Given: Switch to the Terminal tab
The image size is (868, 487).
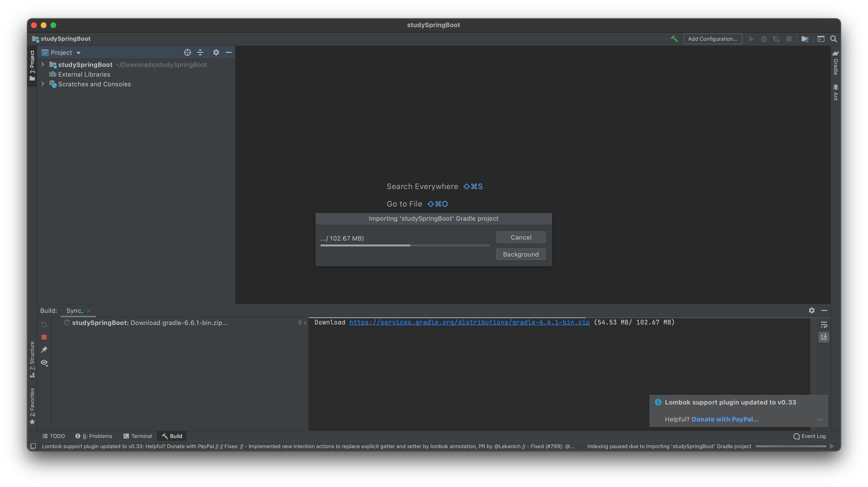Looking at the screenshot, I should click(138, 436).
